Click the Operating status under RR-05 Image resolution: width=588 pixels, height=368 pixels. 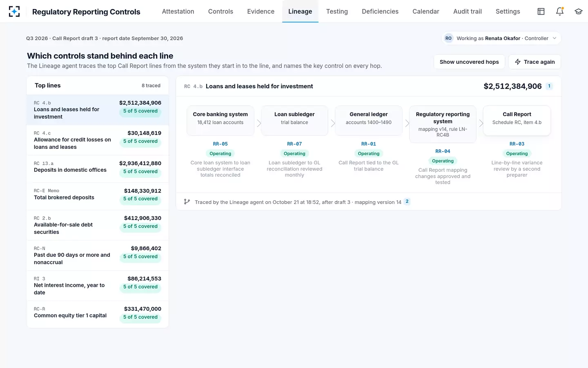[220, 154]
